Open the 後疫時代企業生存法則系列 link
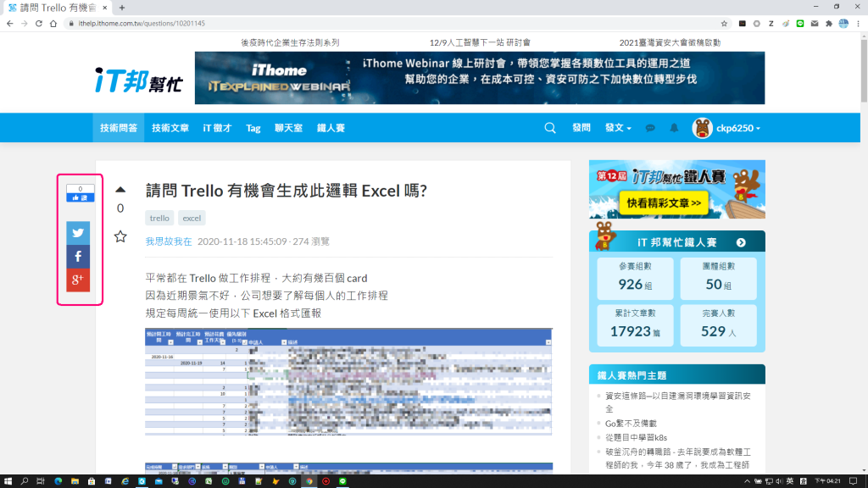This screenshot has height=488, width=868. tap(290, 42)
